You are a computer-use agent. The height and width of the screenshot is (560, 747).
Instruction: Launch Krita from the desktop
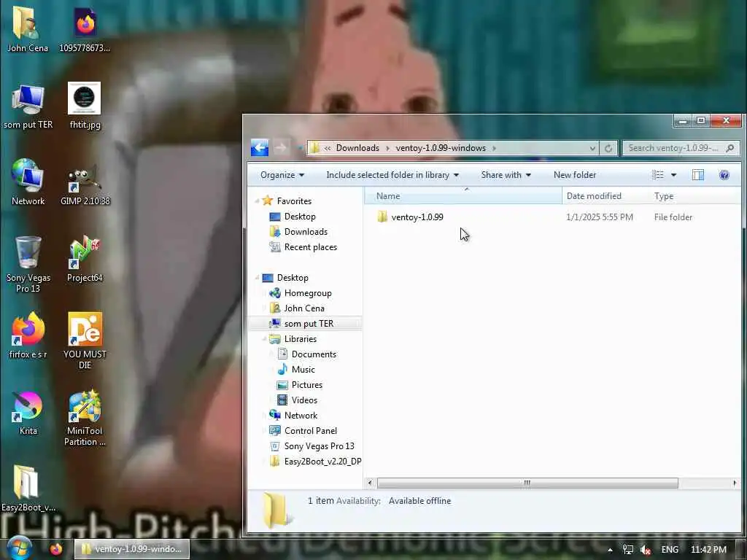(28, 413)
